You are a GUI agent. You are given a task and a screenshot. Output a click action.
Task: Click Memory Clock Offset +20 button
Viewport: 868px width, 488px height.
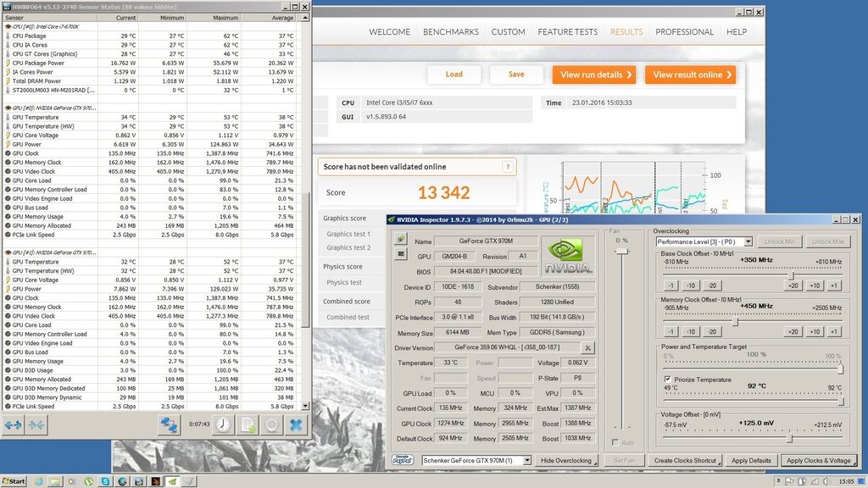(x=793, y=331)
